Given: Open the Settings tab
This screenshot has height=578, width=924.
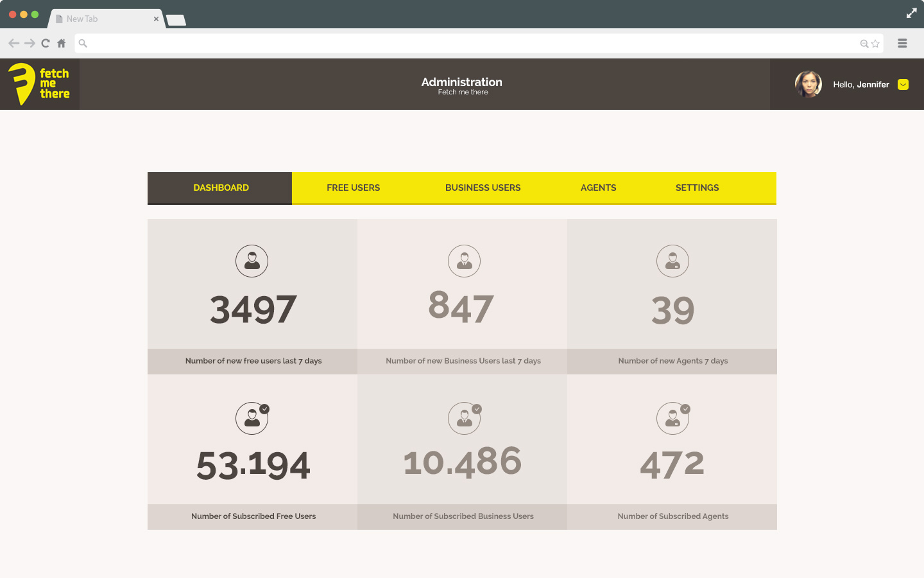Looking at the screenshot, I should pyautogui.click(x=697, y=188).
